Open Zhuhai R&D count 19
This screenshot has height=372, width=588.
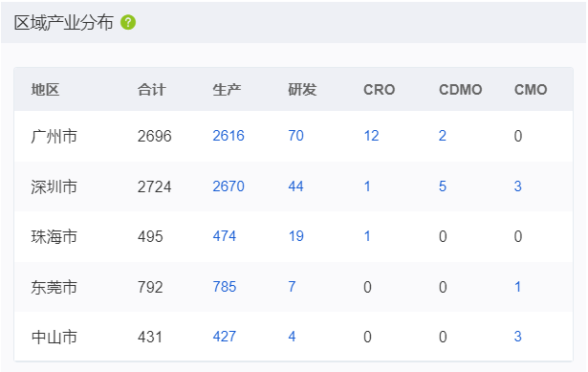(x=295, y=236)
